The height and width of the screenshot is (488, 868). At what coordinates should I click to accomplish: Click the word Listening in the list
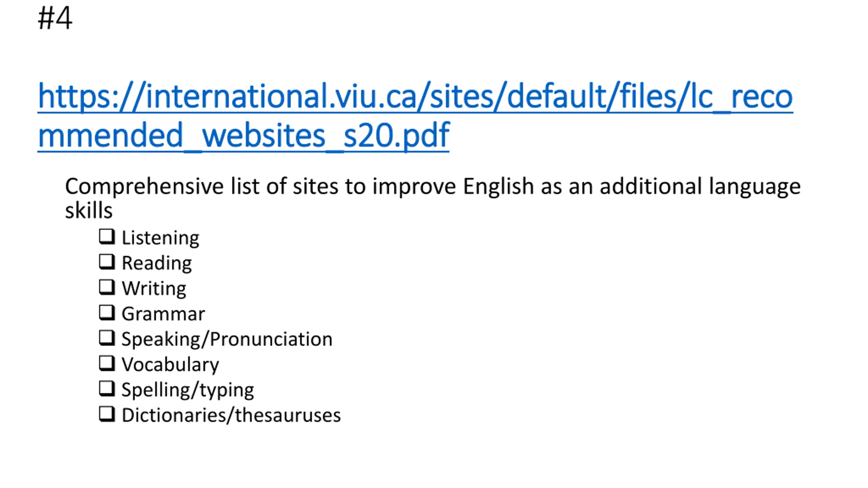click(x=160, y=238)
